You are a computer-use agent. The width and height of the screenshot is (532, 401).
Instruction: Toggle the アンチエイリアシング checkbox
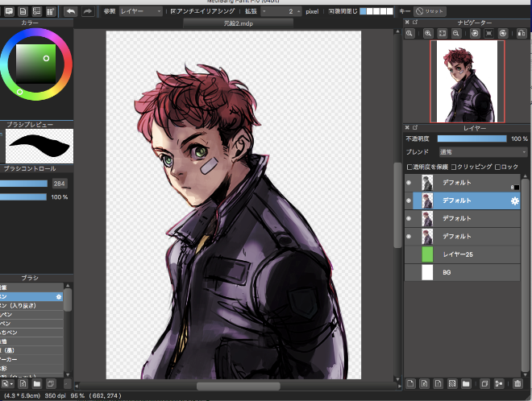click(172, 12)
